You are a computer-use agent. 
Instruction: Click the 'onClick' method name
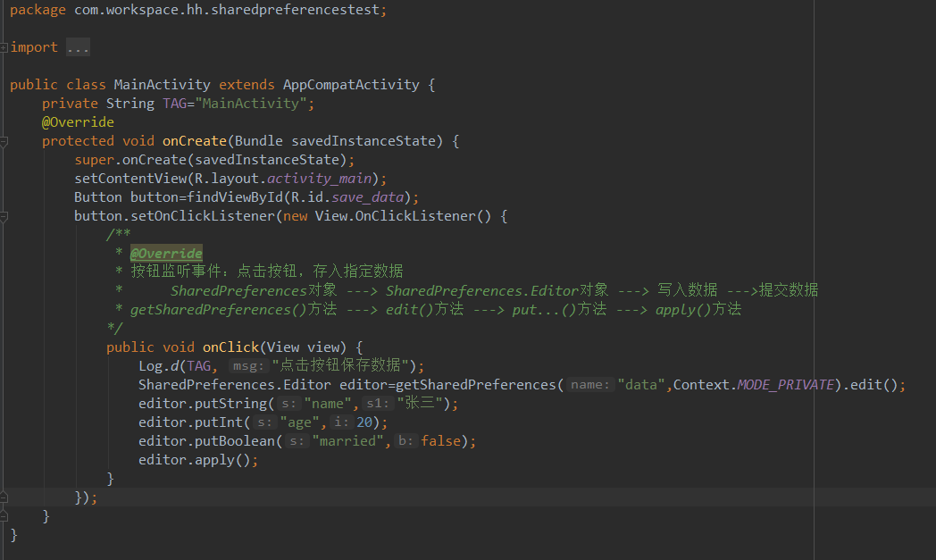point(231,347)
